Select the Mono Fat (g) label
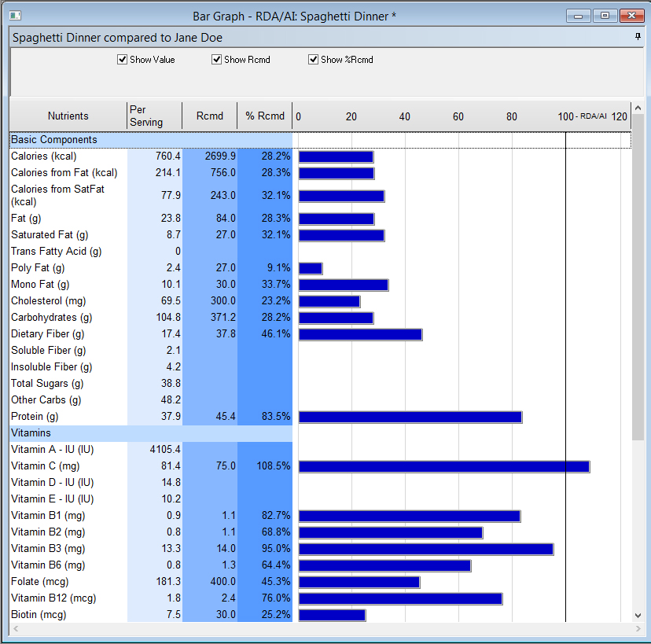This screenshot has width=651, height=644. coord(40,285)
